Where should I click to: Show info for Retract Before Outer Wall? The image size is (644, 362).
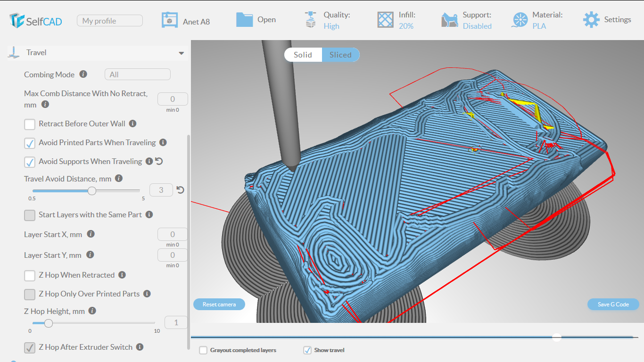pyautogui.click(x=133, y=123)
